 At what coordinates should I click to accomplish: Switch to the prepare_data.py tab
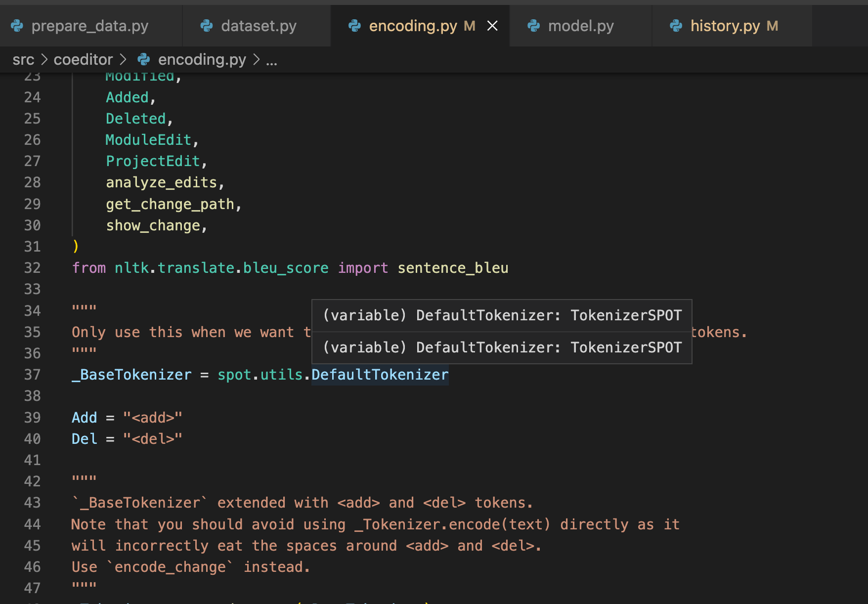coord(90,26)
